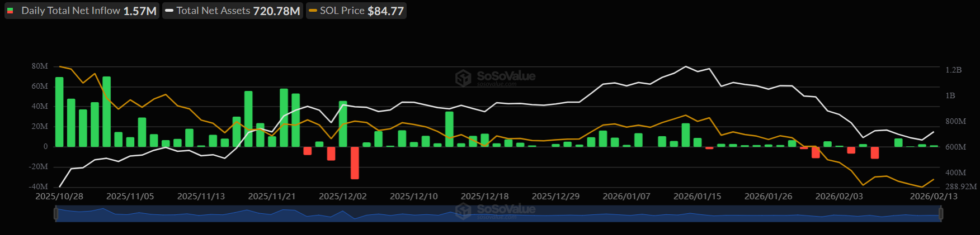This screenshot has height=235, width=980.
Task: Click the 80M label on the left axis
Action: pos(40,66)
